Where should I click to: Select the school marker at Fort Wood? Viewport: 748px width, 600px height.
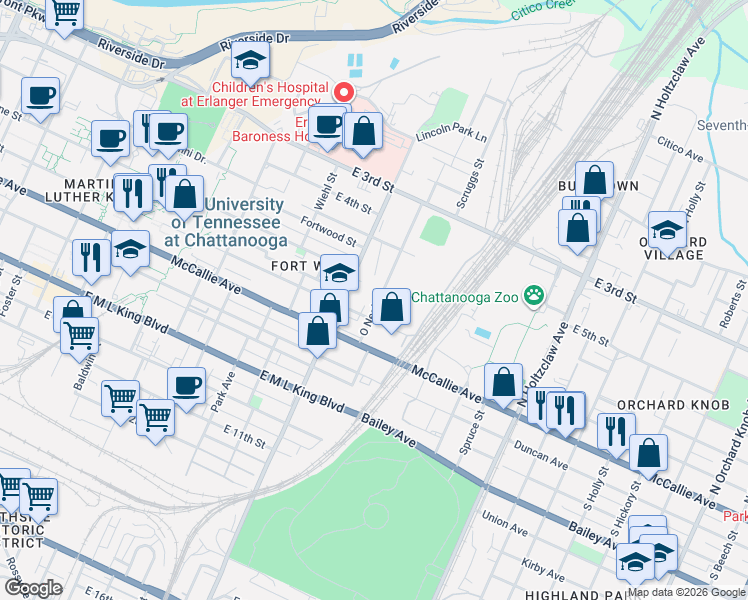[x=339, y=273]
